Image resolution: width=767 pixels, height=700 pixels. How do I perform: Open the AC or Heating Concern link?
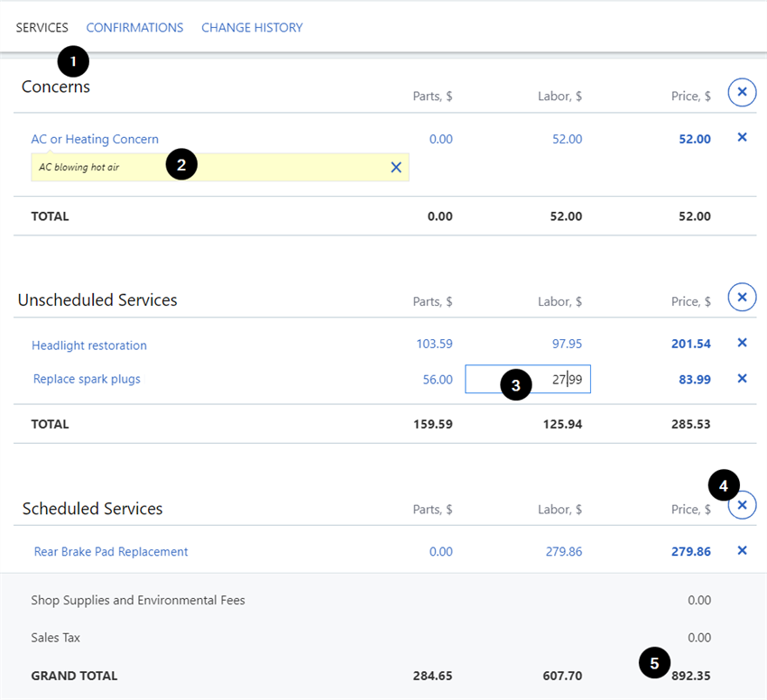[x=95, y=139]
